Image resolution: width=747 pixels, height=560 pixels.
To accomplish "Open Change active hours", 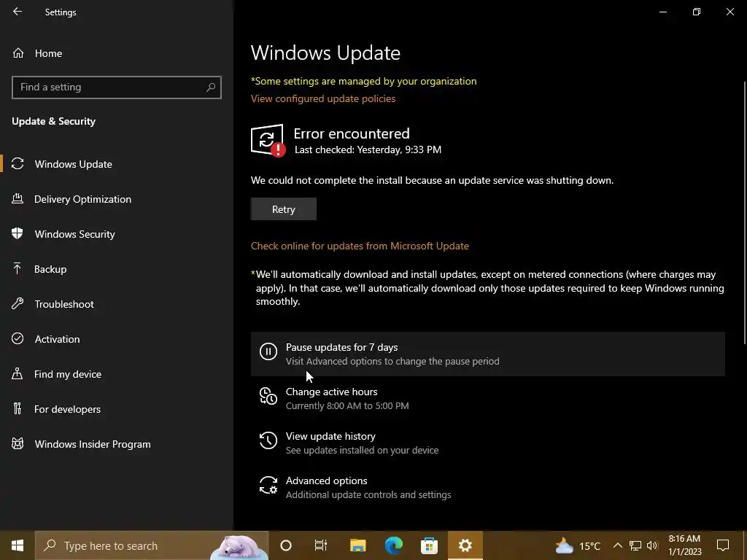I will tap(488, 399).
